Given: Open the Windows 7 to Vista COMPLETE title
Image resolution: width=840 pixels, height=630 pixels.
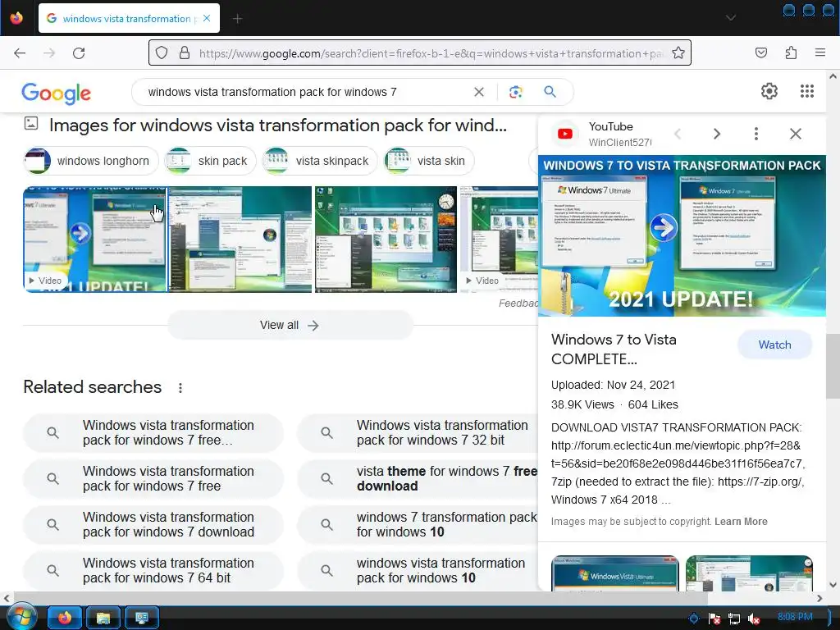Looking at the screenshot, I should [614, 349].
